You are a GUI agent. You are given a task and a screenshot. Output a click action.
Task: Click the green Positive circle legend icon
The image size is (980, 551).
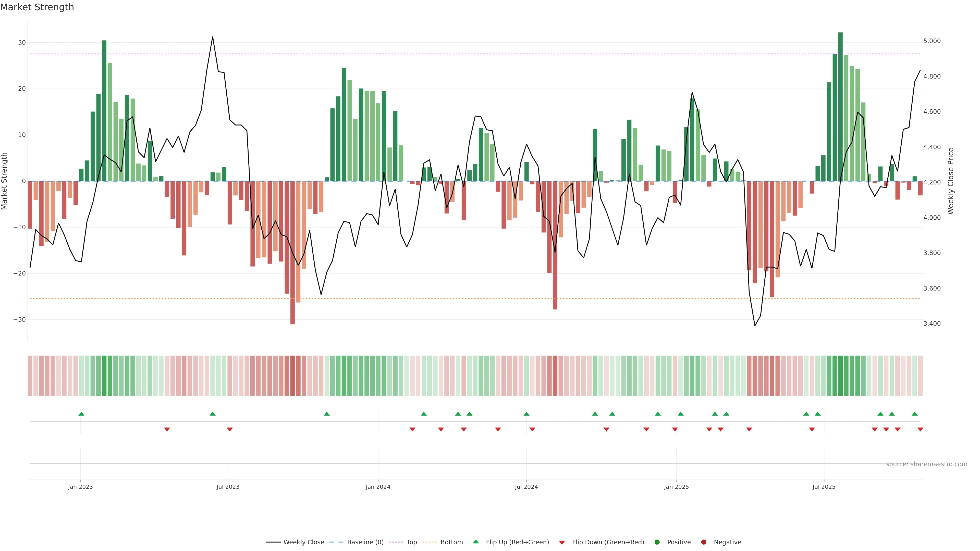pos(657,542)
